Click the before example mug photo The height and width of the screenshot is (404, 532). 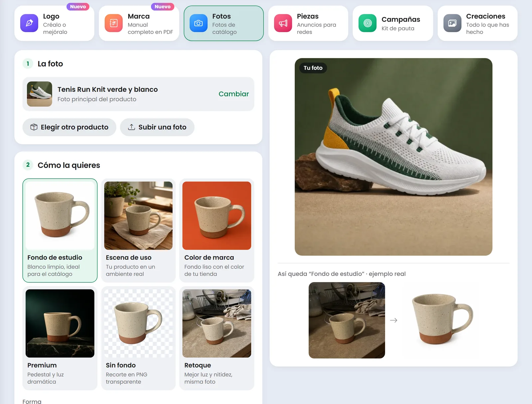coord(347,320)
